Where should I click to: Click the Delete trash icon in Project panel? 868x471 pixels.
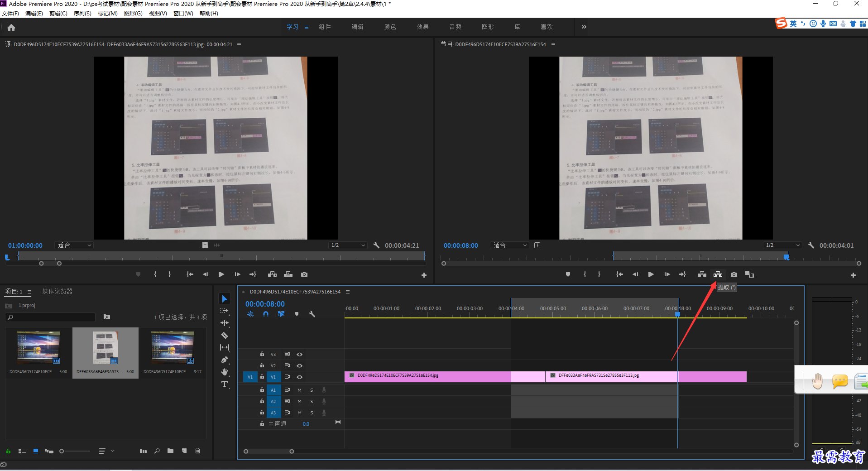click(198, 451)
